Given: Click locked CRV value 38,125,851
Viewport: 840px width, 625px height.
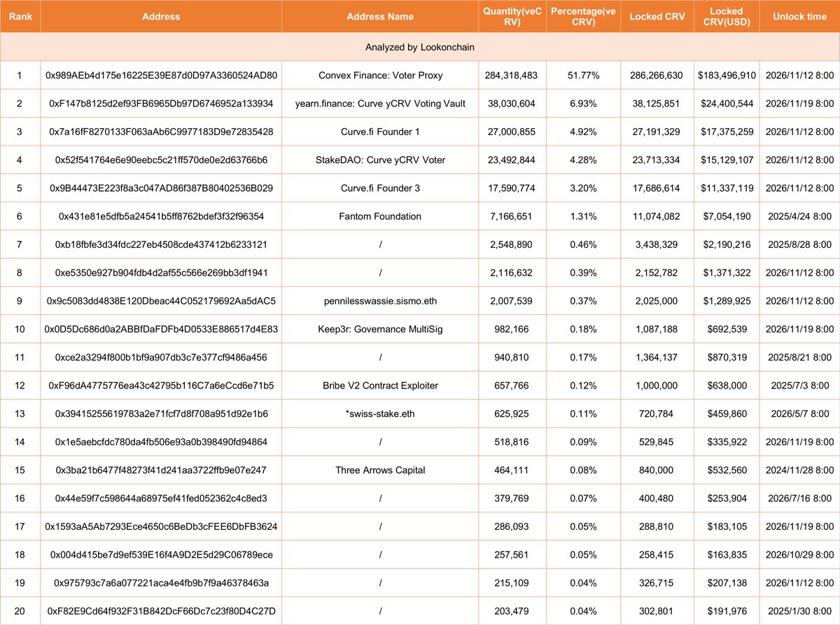Looking at the screenshot, I should coord(656,104).
